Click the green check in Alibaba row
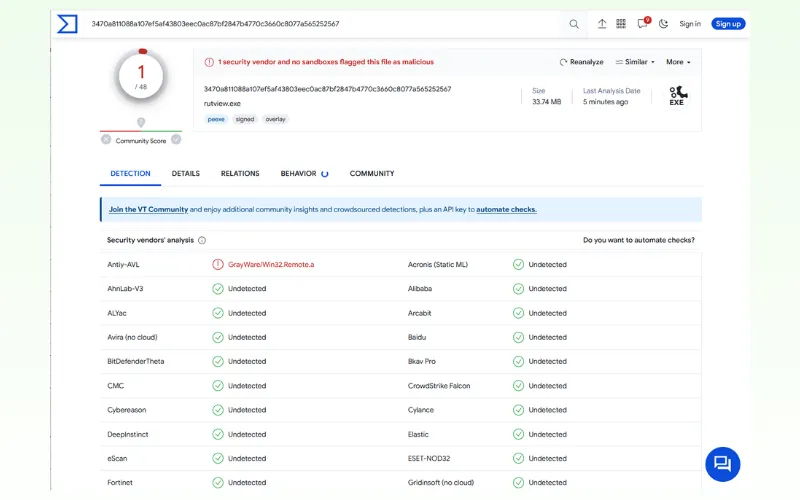Image resolution: width=800 pixels, height=500 pixels. click(x=518, y=289)
